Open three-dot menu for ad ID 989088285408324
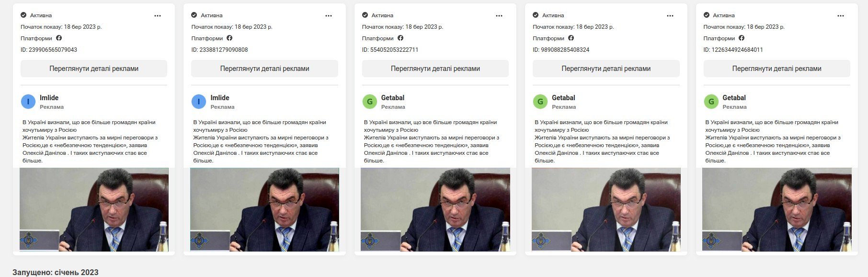This screenshot has height=277, width=868. tap(670, 16)
